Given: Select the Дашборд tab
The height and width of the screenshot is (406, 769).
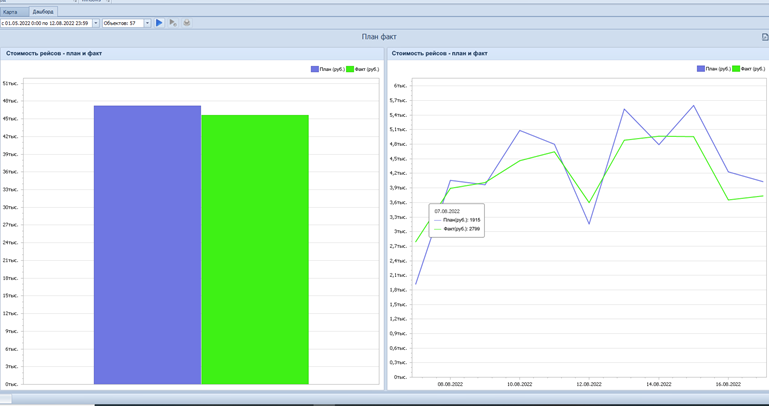Looking at the screenshot, I should pyautogui.click(x=43, y=12).
